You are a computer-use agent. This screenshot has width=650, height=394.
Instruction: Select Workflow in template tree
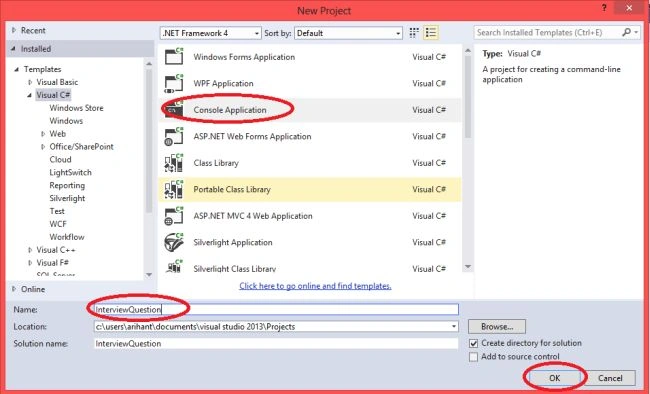[67, 237]
